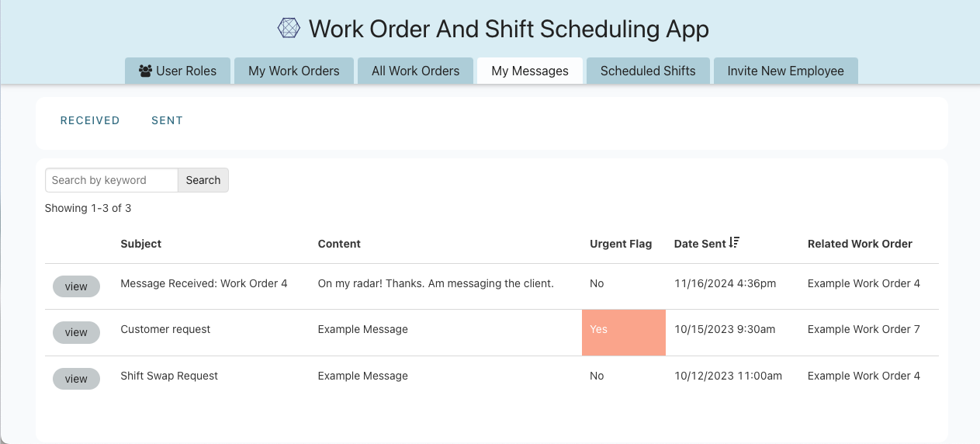Viewport: 980px width, 444px height.
Task: Click in the Search by keyword field
Action: (x=111, y=180)
